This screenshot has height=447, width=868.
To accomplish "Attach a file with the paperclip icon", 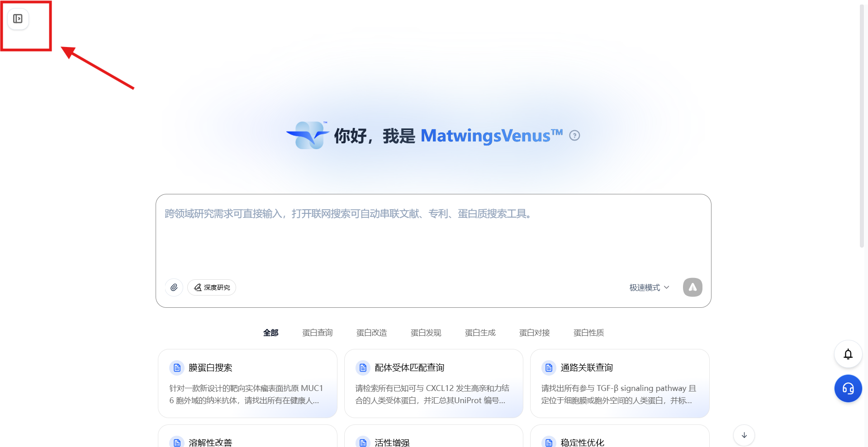I will point(174,287).
